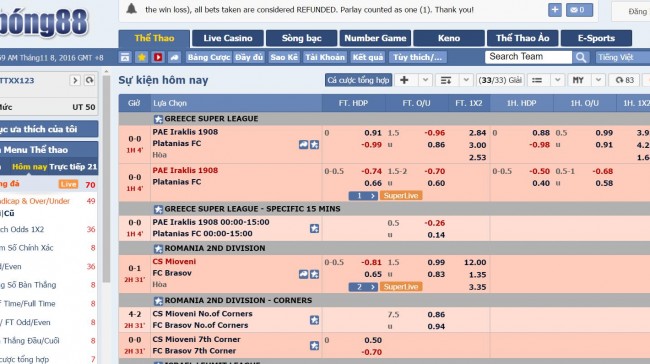Viewport: 650px width, 364px height.
Task: Open the red live streaming play icon
Action: pos(158,57)
